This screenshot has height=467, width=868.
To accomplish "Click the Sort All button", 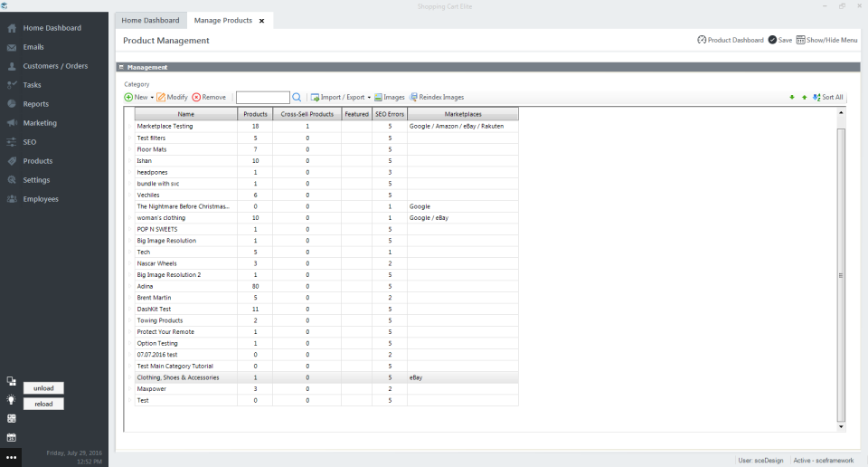I will [828, 98].
